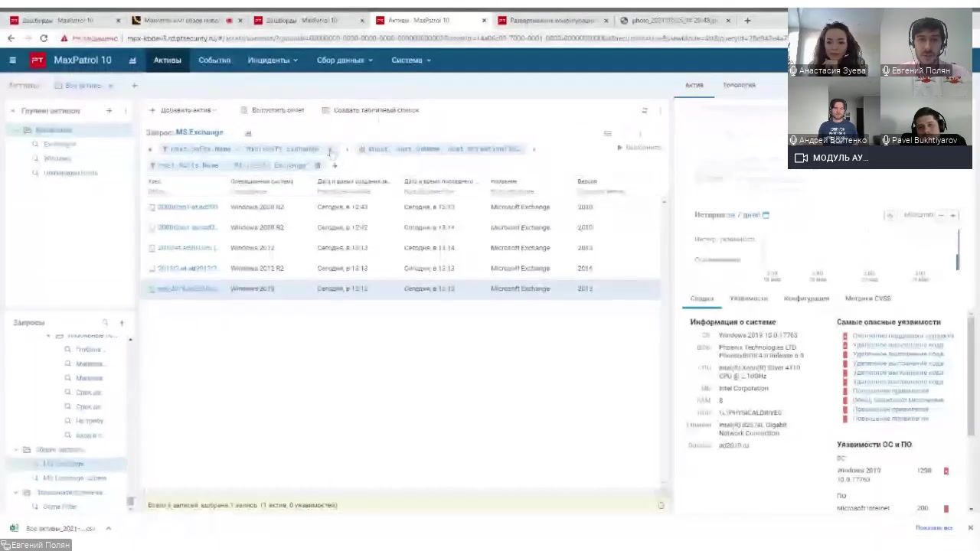Viewport: 980px width, 551px height.
Task: Collapse the Группы активов panel
Action: (13, 111)
